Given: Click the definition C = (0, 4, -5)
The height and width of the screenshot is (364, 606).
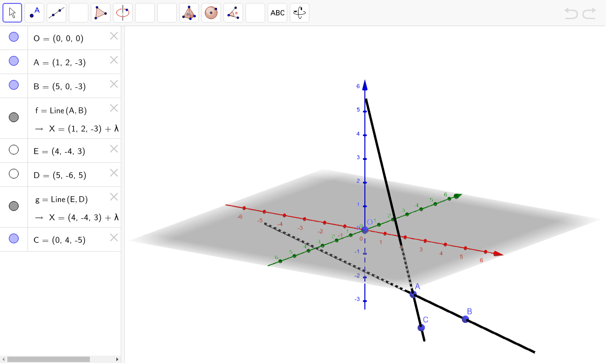Looking at the screenshot, I should [60, 240].
